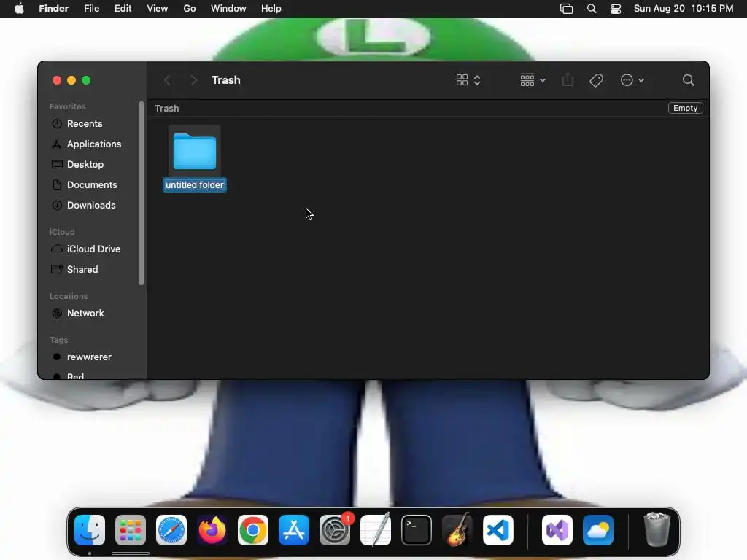Open Weather app from the Dock
Screen dimensions: 747x560
point(598,530)
